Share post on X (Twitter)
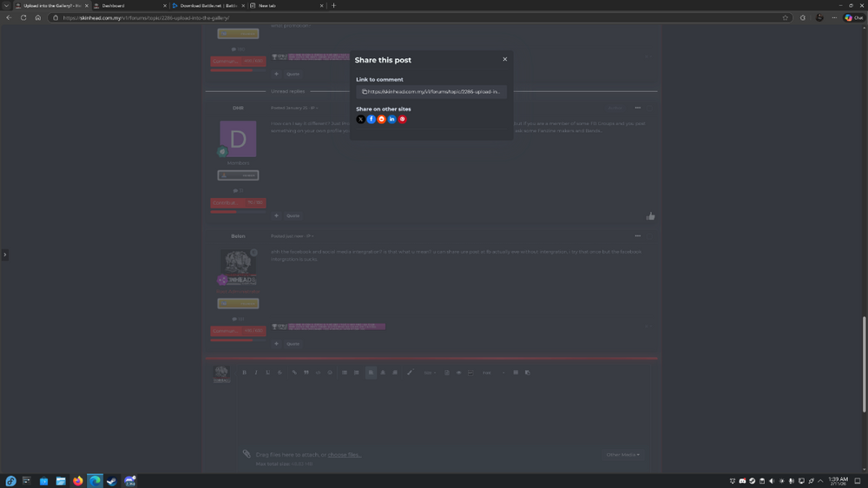Screen dimensions: 868x488 click(361, 119)
